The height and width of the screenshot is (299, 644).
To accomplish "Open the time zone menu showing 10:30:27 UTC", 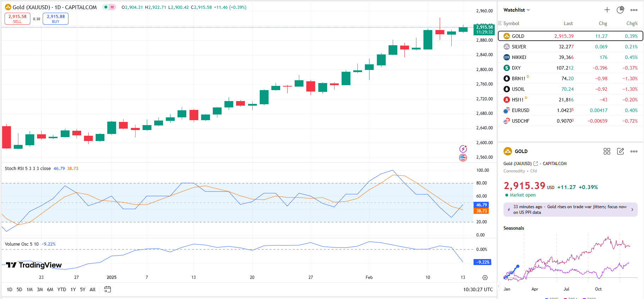I will [x=478, y=289].
